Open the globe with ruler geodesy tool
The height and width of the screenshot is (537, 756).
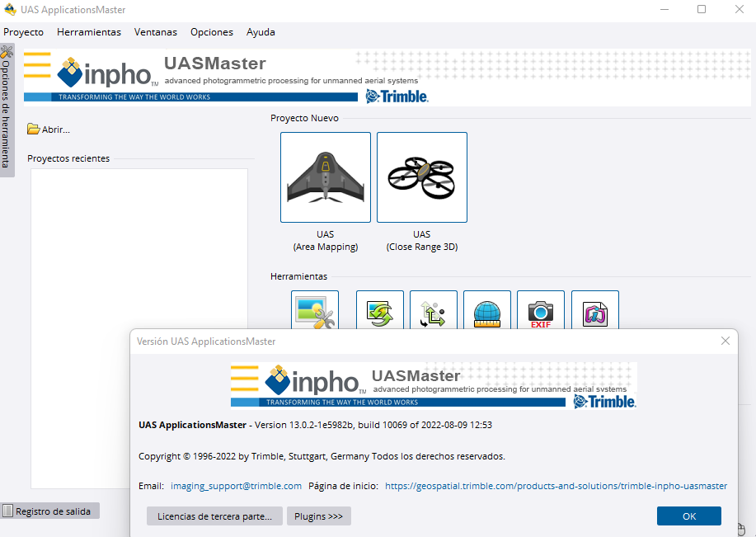pos(487,310)
